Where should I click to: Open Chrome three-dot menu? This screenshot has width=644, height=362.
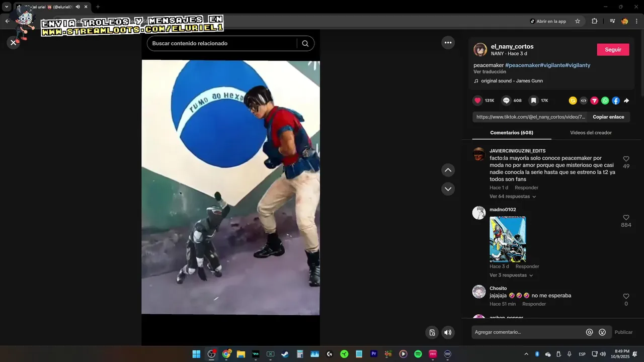coord(637,21)
